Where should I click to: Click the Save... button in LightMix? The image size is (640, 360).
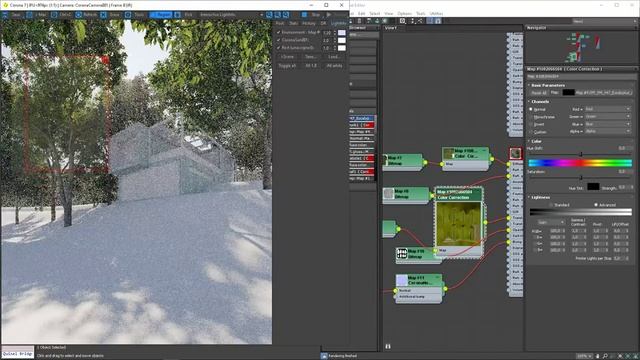pyautogui.click(x=311, y=57)
